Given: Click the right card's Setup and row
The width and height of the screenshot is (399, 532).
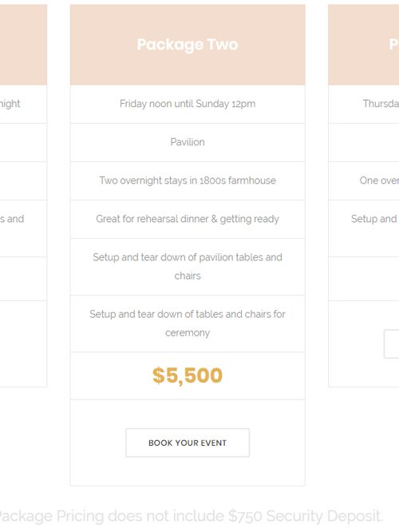Looking at the screenshot, I should (x=364, y=228).
